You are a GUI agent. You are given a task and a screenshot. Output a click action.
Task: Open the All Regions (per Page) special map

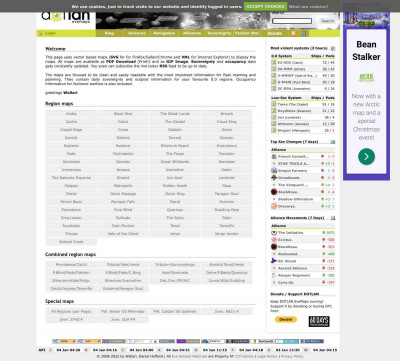pyautogui.click(x=71, y=311)
